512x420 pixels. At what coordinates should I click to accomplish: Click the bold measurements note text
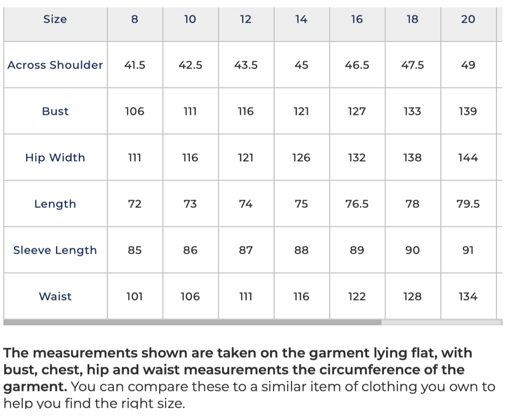click(239, 370)
